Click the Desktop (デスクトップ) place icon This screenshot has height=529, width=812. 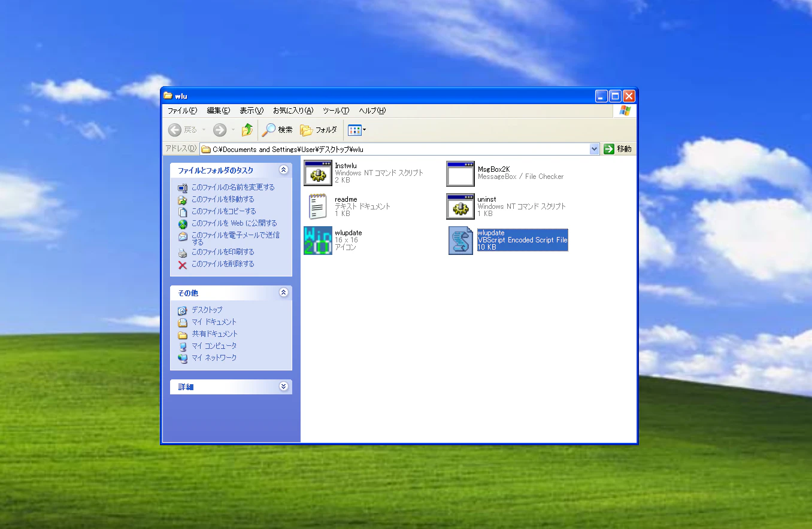pos(183,310)
